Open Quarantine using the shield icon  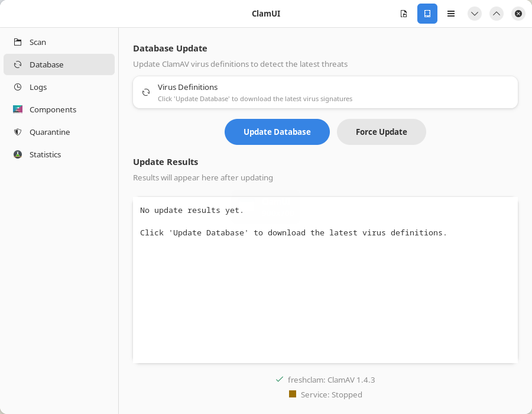click(18, 132)
